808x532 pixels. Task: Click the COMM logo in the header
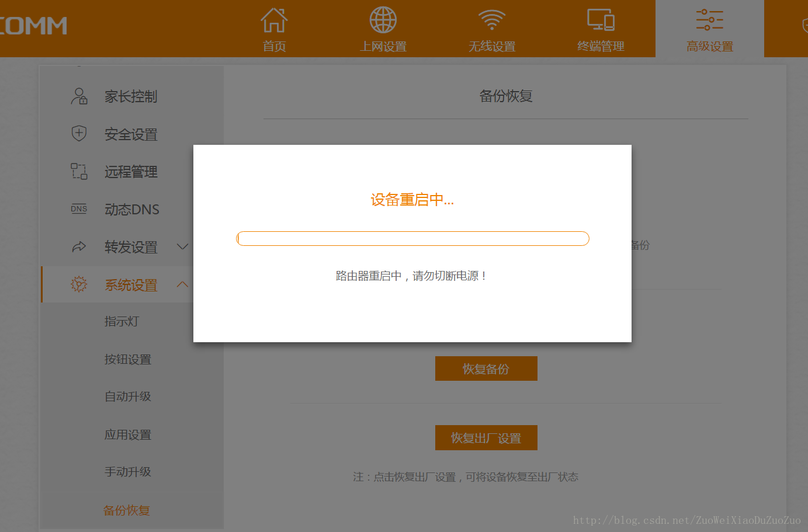[x=33, y=26]
